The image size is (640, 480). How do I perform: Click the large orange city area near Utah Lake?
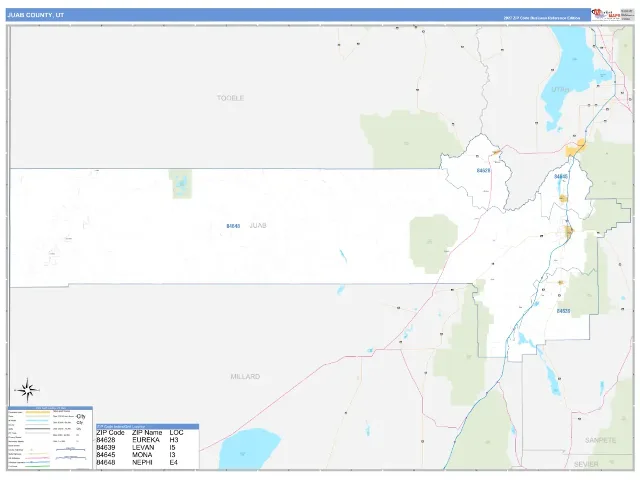tap(576, 148)
